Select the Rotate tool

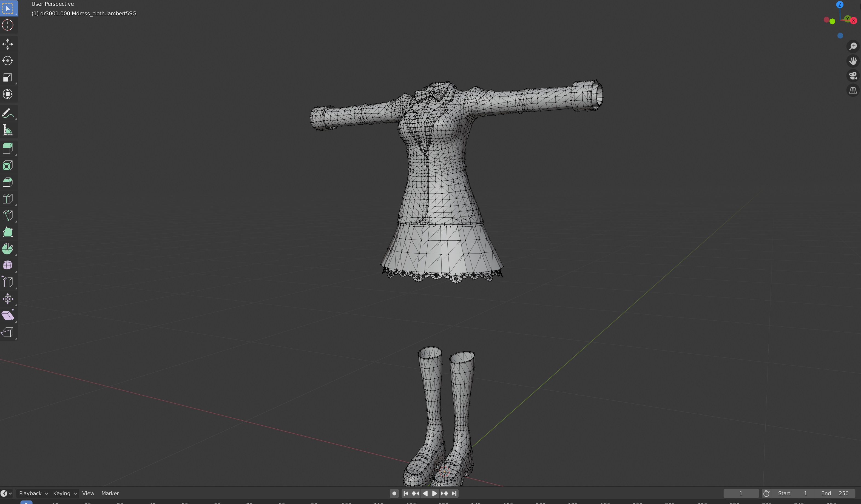(7, 61)
